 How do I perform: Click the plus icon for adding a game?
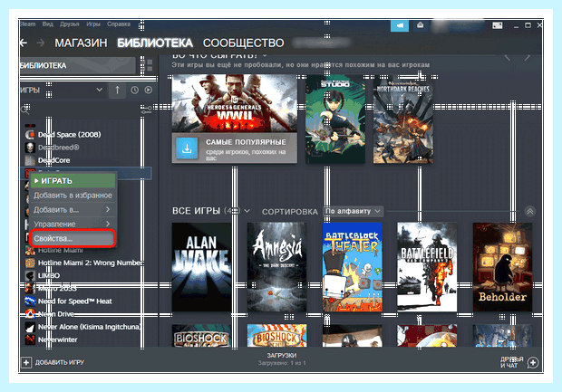click(25, 362)
